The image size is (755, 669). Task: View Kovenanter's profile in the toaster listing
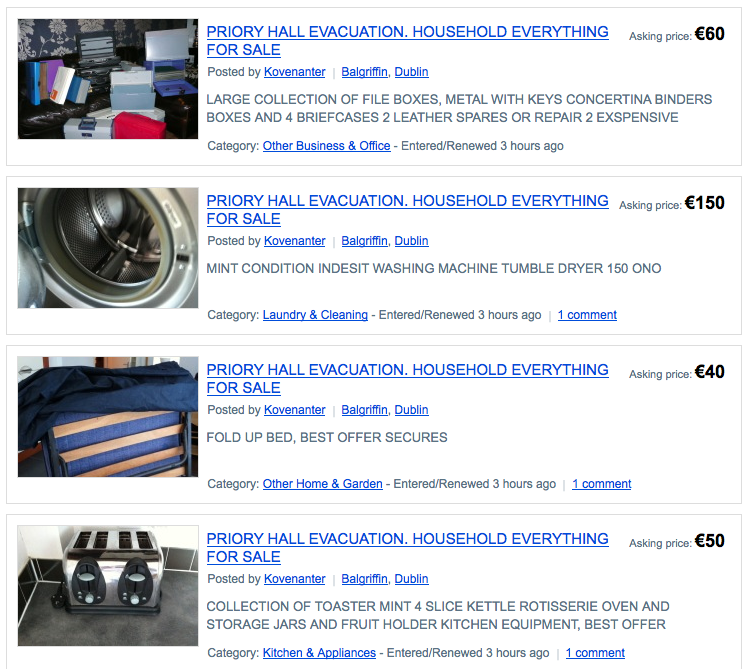click(295, 579)
